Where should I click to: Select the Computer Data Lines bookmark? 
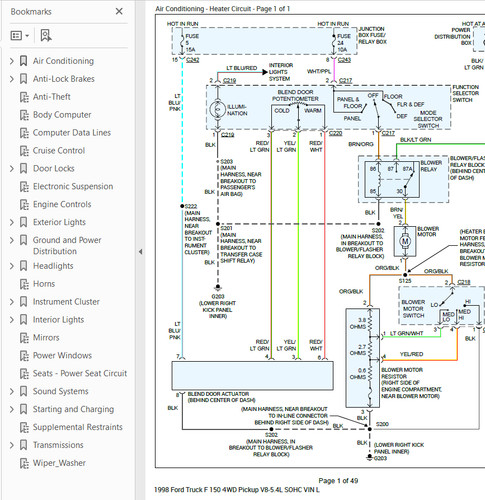72,133
